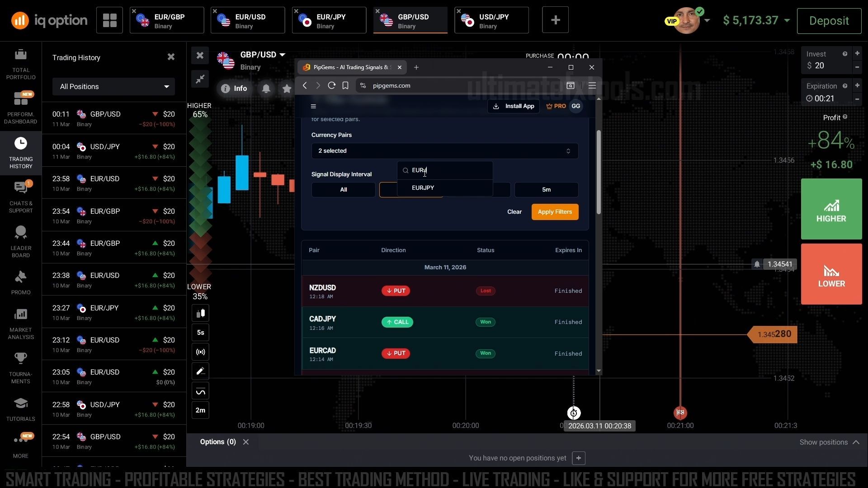
Task: Switch to the EUR/JPY Binary tab
Action: click(329, 21)
